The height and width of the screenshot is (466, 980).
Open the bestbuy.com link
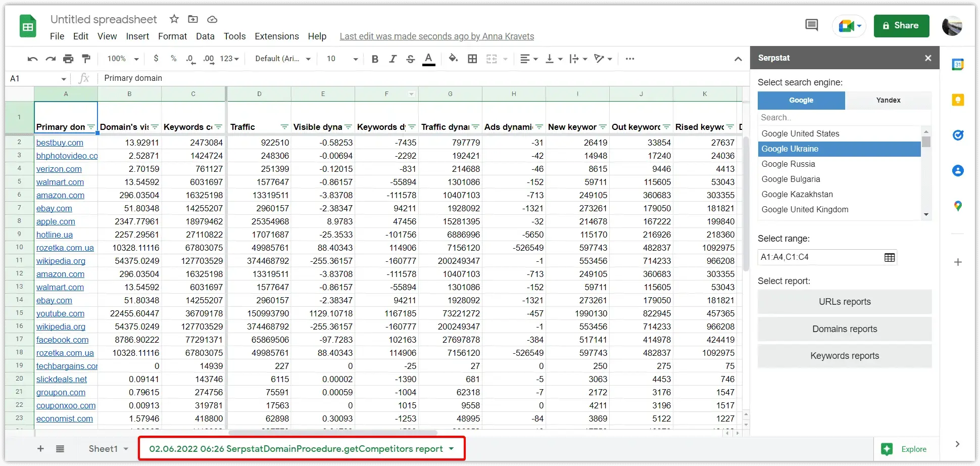pyautogui.click(x=60, y=143)
